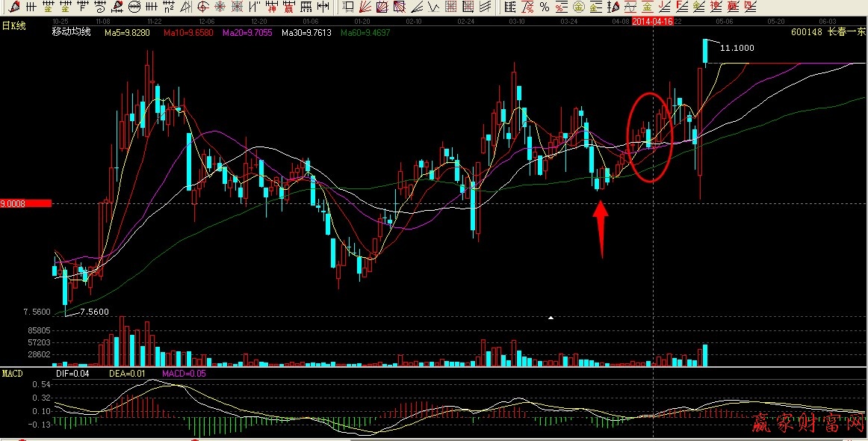Click the MACD indicator name label
This screenshot has width=868, height=441.
pos(12,373)
